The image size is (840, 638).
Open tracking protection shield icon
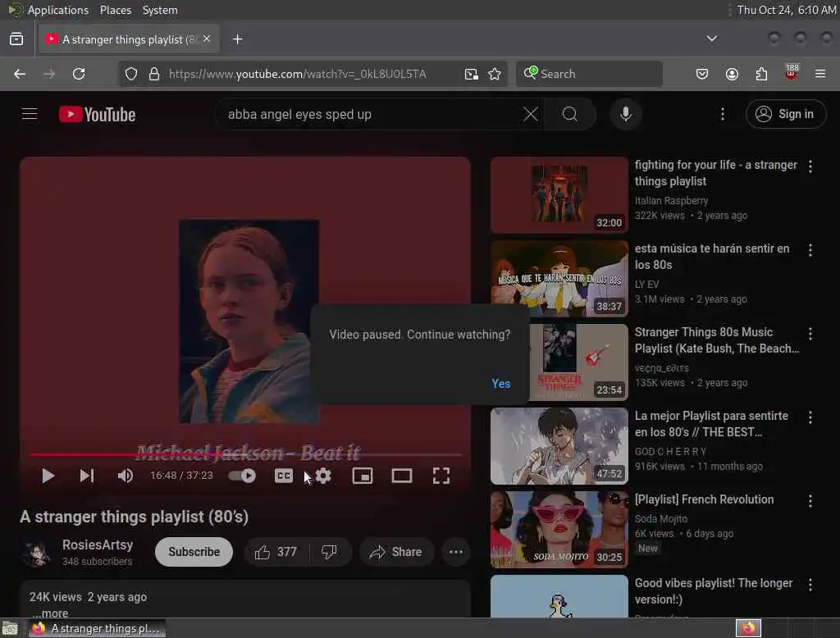(x=131, y=74)
